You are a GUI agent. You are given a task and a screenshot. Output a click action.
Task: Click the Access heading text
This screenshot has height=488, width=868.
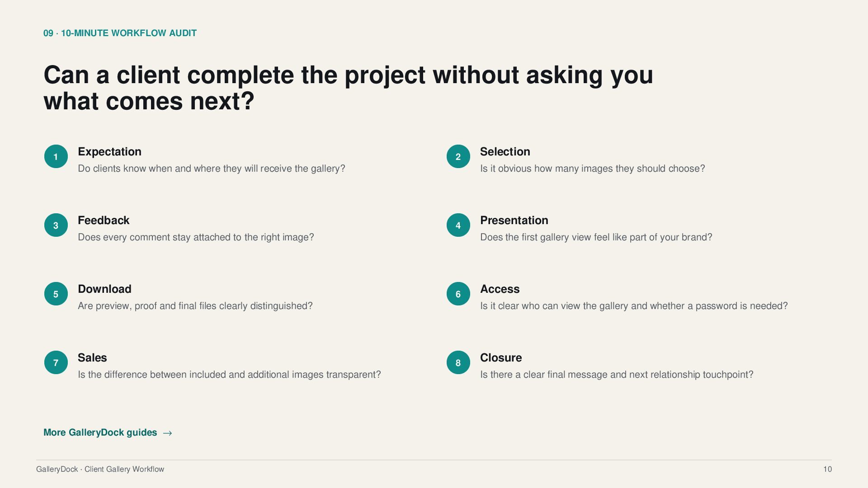point(500,289)
